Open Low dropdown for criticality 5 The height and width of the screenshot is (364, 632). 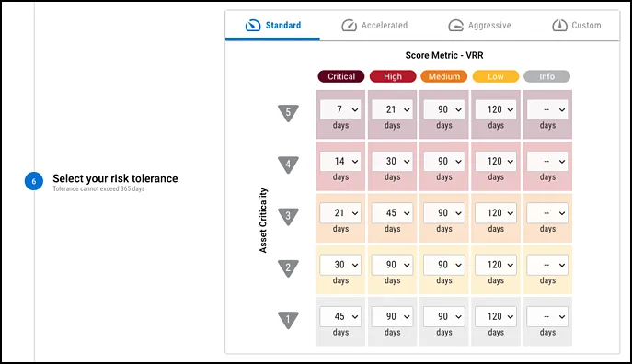click(x=496, y=109)
